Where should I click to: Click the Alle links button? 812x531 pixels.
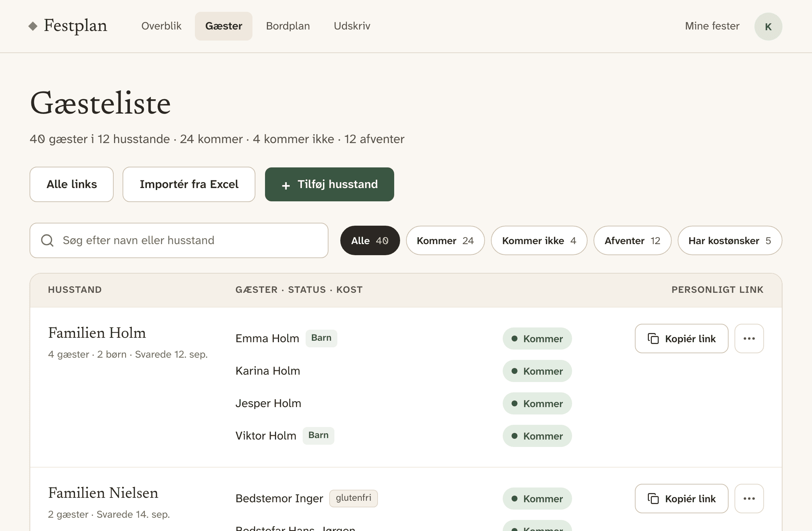tap(72, 184)
